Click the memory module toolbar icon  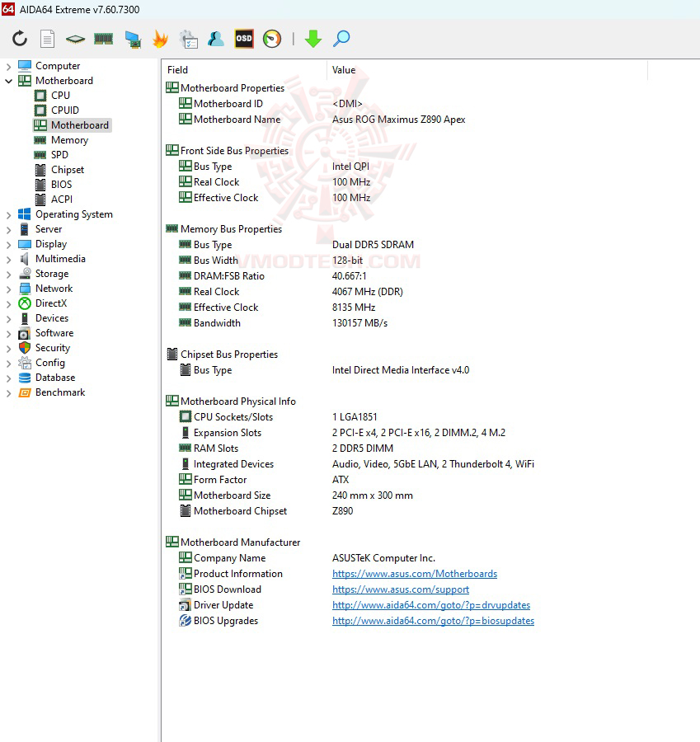(x=104, y=38)
